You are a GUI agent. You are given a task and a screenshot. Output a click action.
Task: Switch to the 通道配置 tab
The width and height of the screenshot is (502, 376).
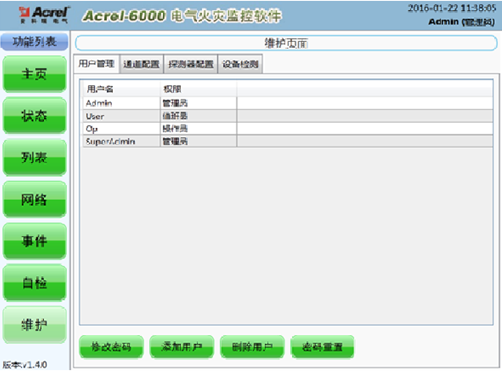point(141,64)
